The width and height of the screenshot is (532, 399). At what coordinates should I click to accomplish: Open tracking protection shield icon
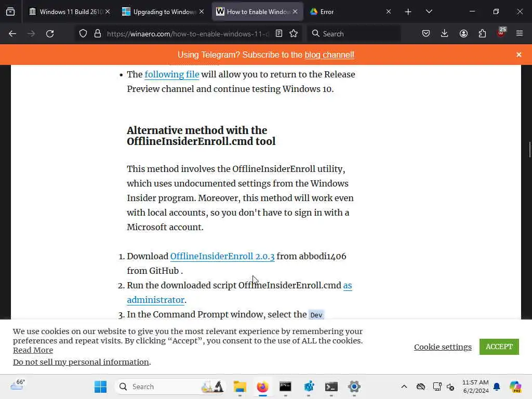[83, 34]
